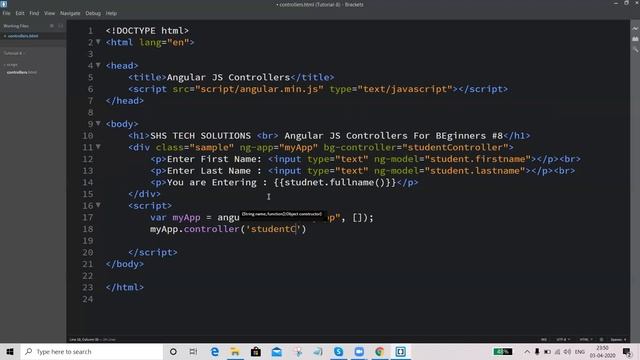
Task: Click ENG language indicator in taskbar
Action: tap(580, 351)
